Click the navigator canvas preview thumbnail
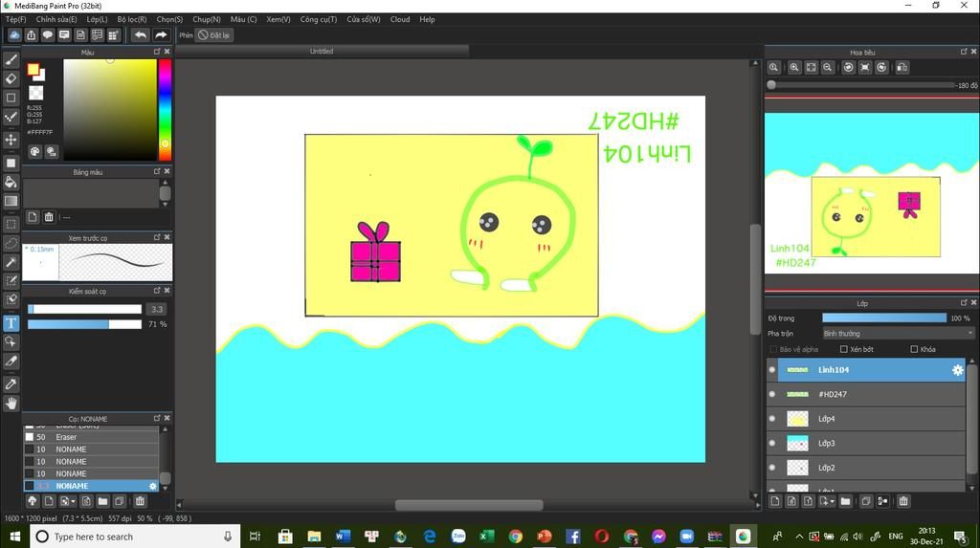Screen dimensions: 980x548 [872, 194]
